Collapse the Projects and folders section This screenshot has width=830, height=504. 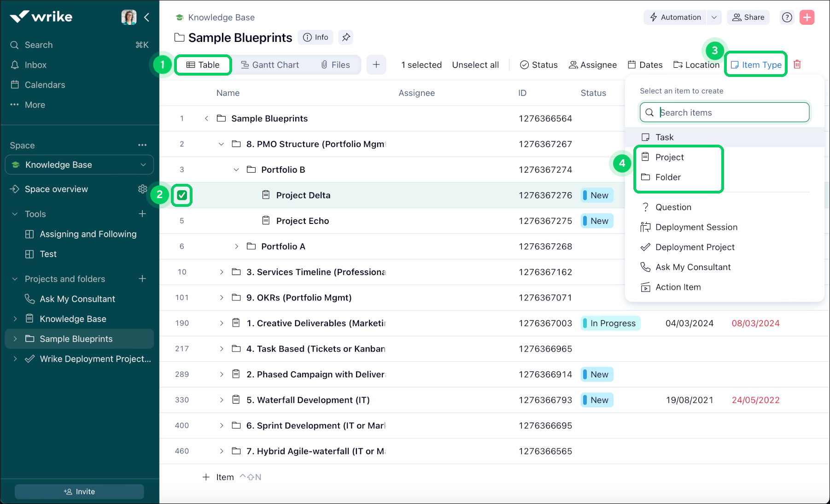[x=15, y=279]
